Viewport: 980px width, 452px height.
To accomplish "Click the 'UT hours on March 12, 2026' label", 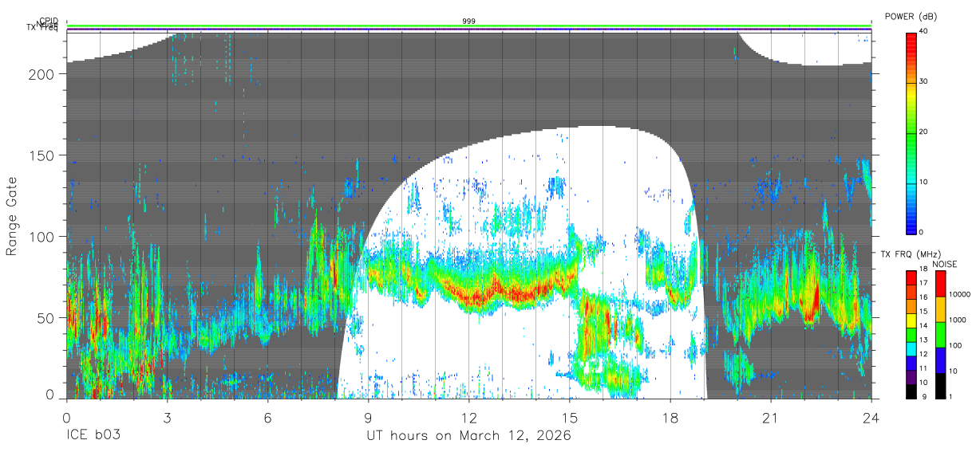I will pyautogui.click(x=468, y=436).
